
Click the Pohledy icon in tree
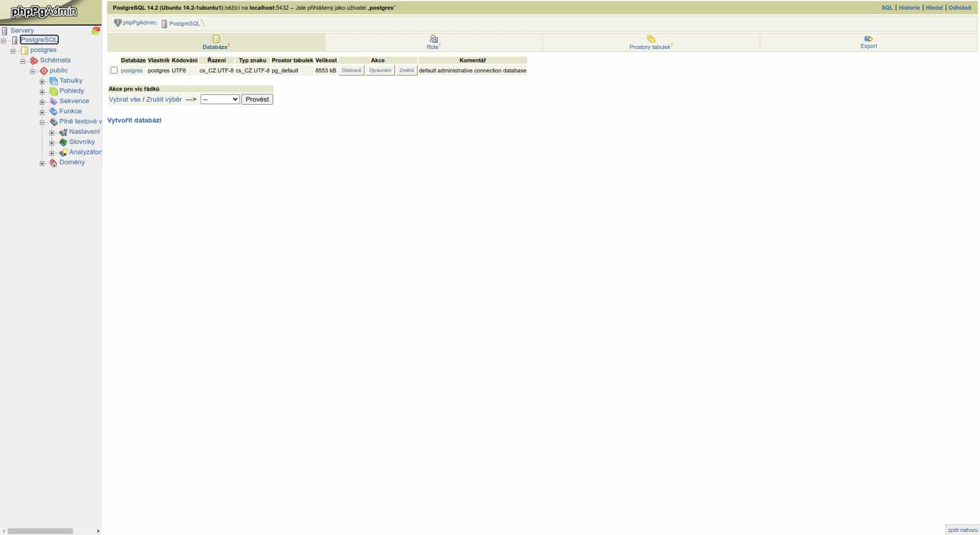54,91
